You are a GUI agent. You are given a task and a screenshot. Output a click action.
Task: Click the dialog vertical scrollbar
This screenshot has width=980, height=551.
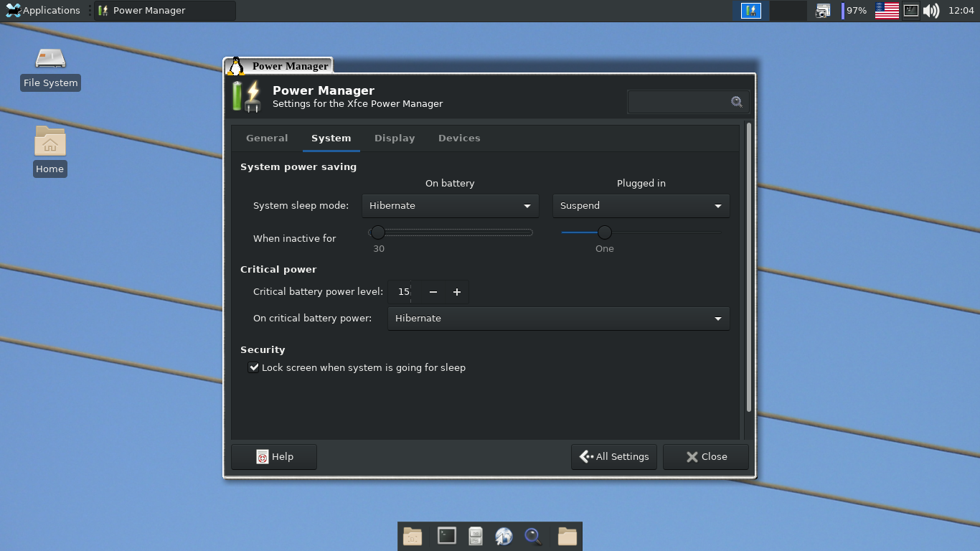coord(749,267)
